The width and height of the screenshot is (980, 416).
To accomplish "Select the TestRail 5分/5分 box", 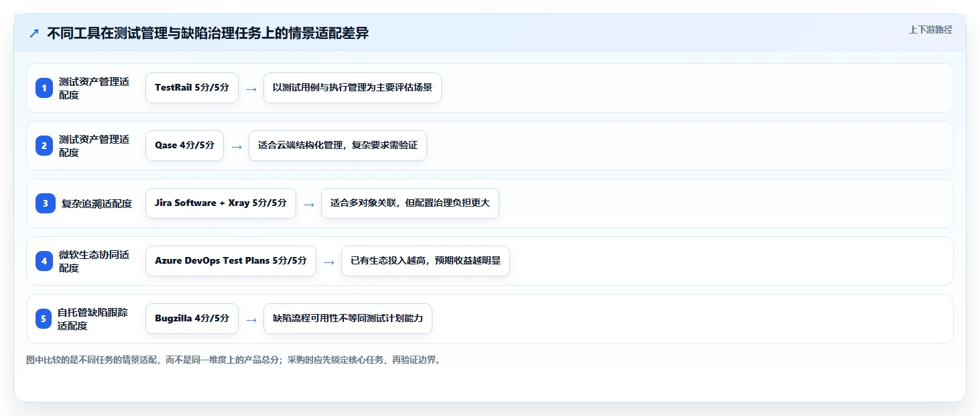I will tap(192, 88).
